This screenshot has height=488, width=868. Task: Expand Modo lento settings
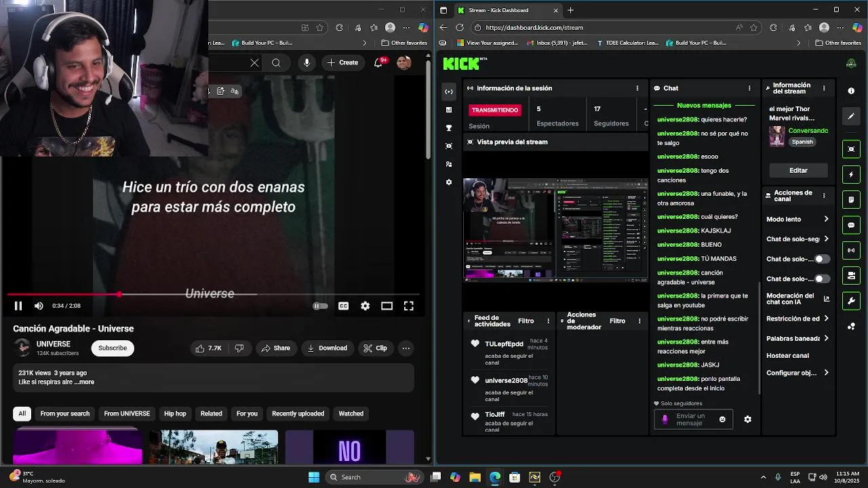[x=797, y=219]
